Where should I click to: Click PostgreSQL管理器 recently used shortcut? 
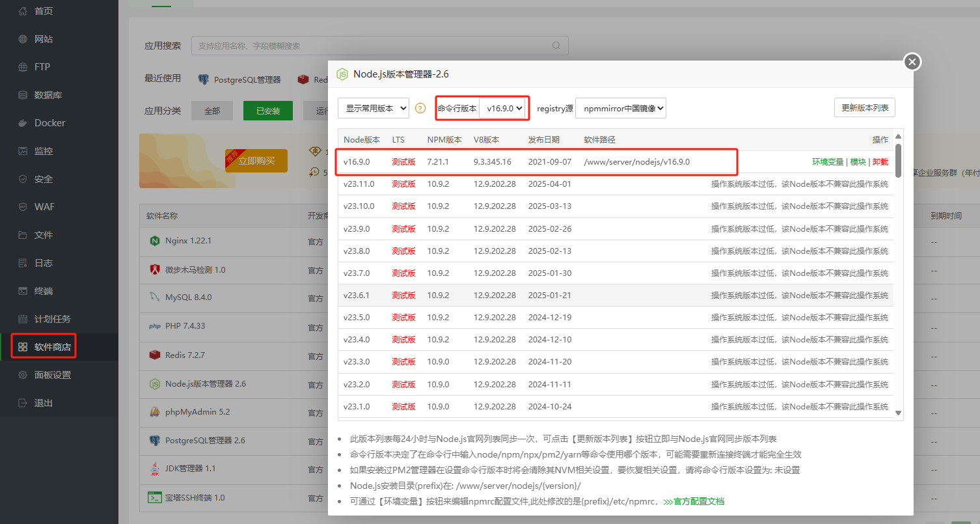point(239,79)
